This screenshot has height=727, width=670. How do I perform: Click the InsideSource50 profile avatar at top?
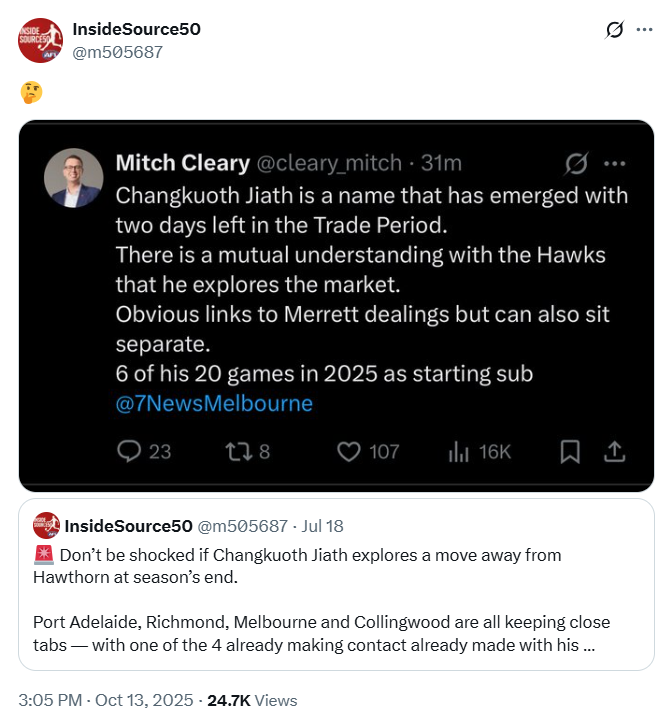(x=41, y=40)
